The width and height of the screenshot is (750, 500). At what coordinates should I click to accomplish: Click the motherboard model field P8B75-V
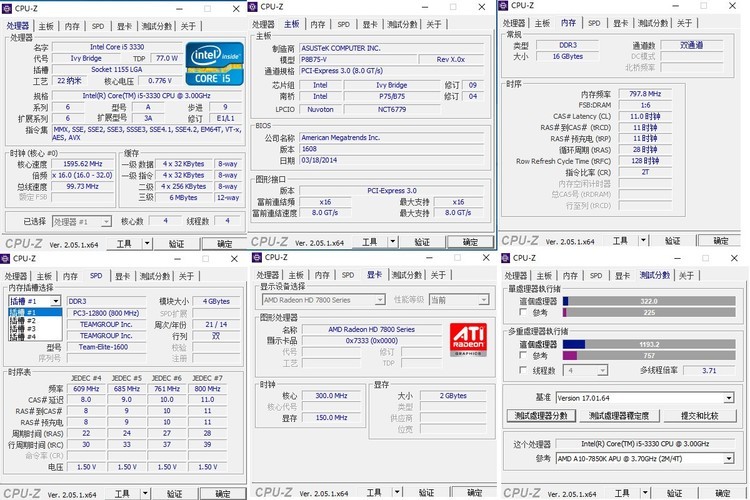click(358, 59)
